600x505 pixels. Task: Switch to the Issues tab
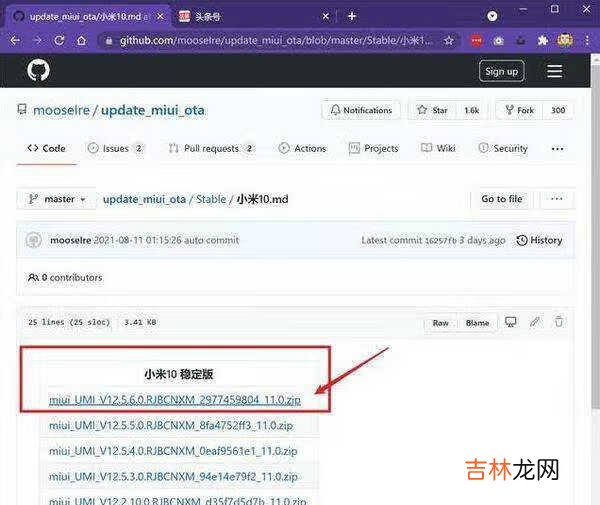click(116, 148)
